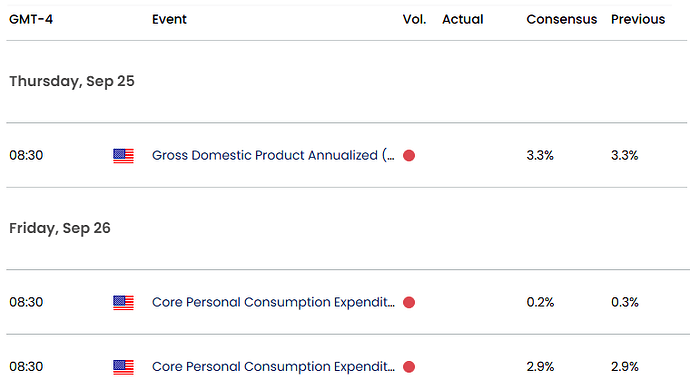The width and height of the screenshot is (690, 389).
Task: Click the US flag beside Gross Domestic Product
Action: click(123, 156)
